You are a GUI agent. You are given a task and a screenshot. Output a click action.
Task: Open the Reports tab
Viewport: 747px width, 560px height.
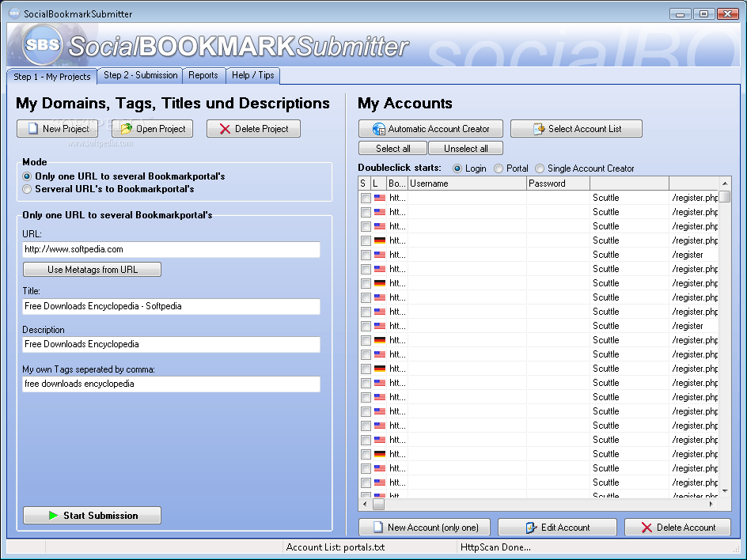click(203, 75)
